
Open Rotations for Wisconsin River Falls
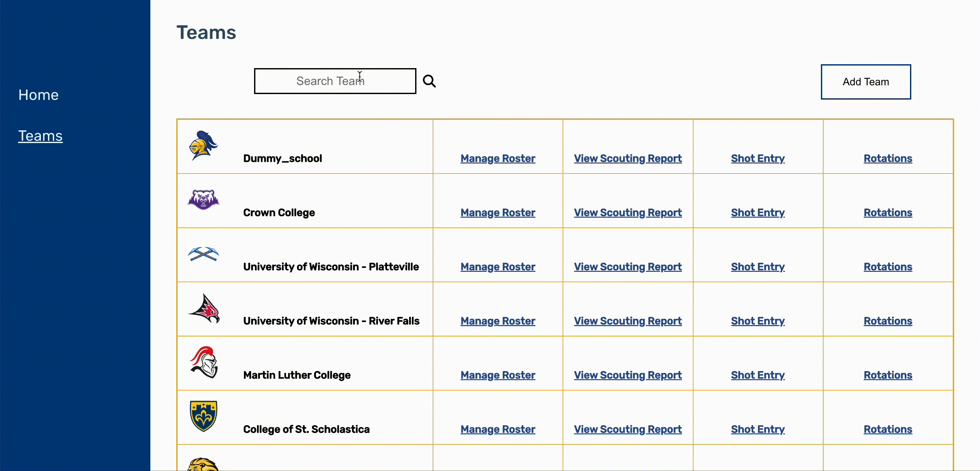click(x=888, y=321)
